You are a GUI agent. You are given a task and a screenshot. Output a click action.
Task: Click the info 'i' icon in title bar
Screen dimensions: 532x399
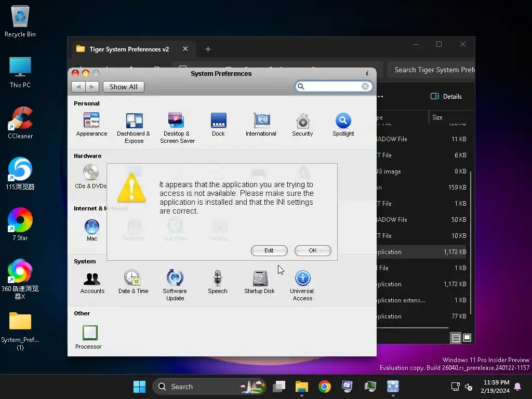[x=367, y=73]
